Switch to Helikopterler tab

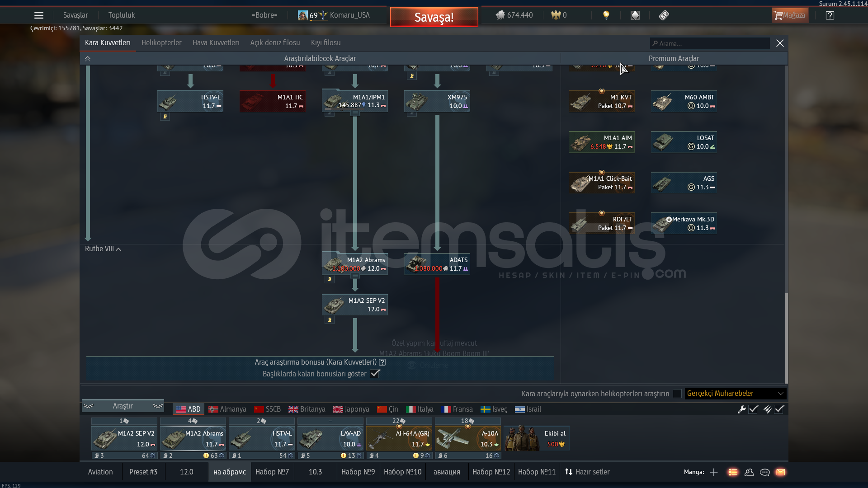[161, 43]
